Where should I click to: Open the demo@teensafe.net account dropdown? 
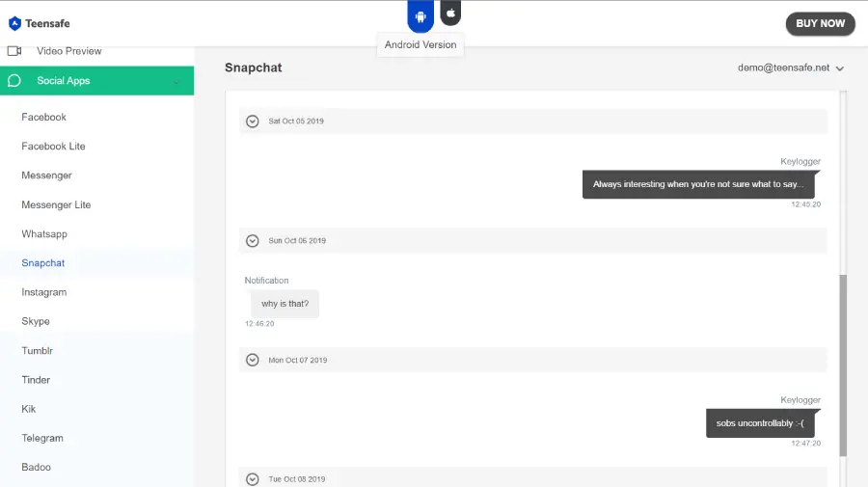click(791, 68)
